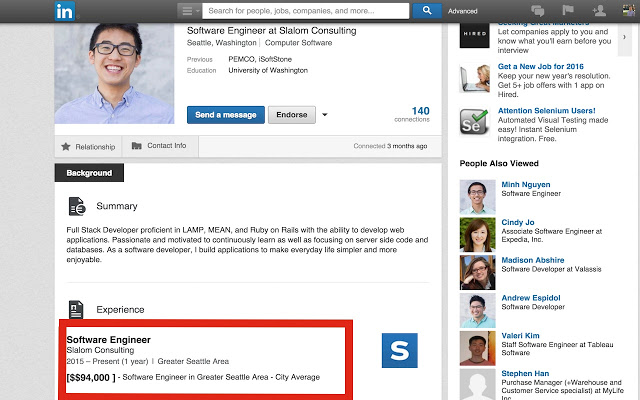Click the ads next chevron arrow
640x400 pixels.
pyautogui.click(x=624, y=38)
